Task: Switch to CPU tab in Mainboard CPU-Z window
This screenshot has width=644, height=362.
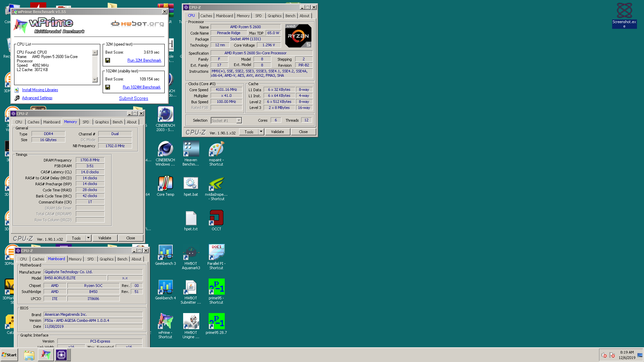Action: (x=23, y=259)
